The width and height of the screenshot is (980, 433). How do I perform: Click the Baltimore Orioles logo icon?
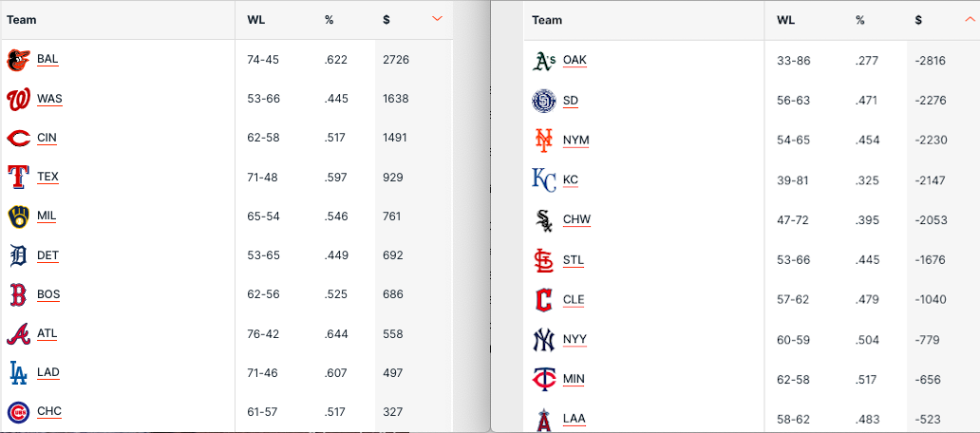pos(18,60)
